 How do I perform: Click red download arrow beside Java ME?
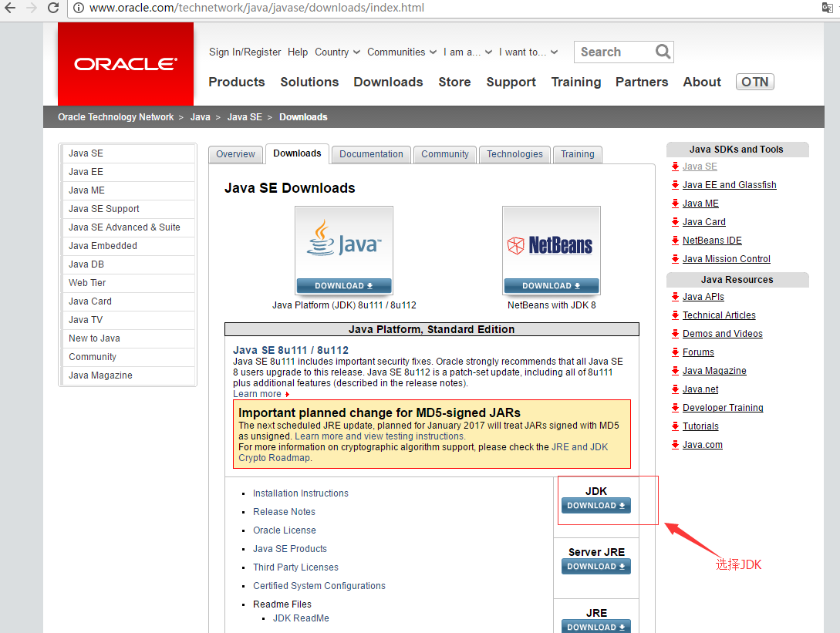(675, 204)
